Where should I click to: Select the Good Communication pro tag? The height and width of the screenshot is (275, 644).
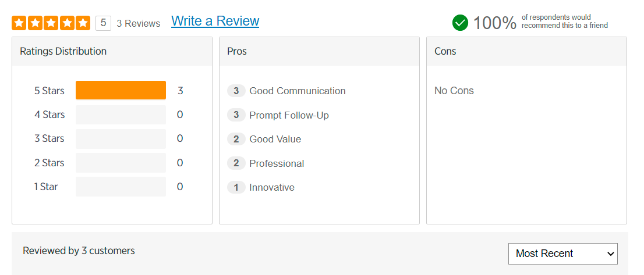tap(297, 91)
